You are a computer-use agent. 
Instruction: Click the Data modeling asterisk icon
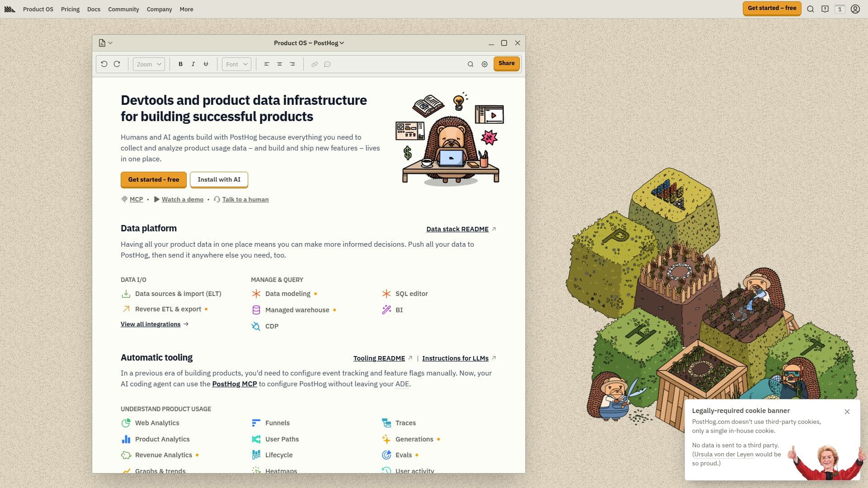pyautogui.click(x=256, y=294)
